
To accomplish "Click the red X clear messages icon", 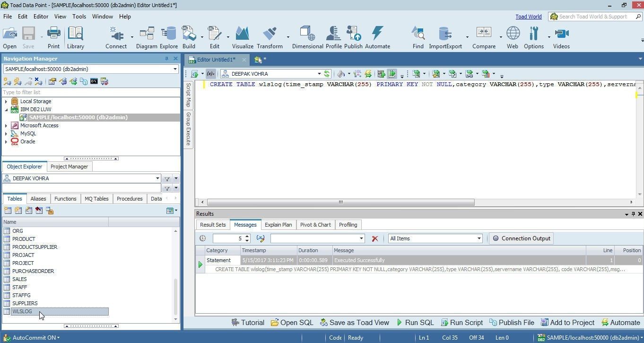I will click(375, 238).
